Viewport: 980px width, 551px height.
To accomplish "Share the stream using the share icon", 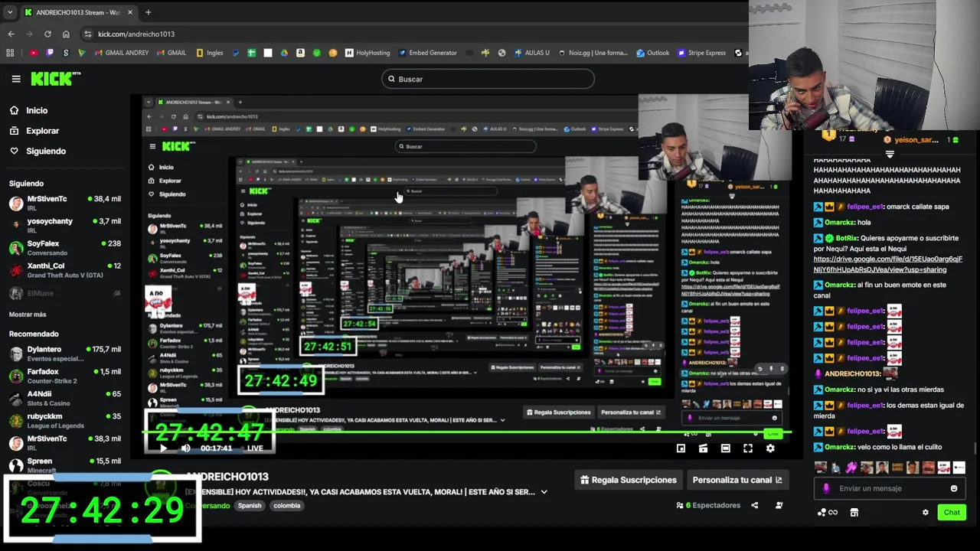I will 755,505.
